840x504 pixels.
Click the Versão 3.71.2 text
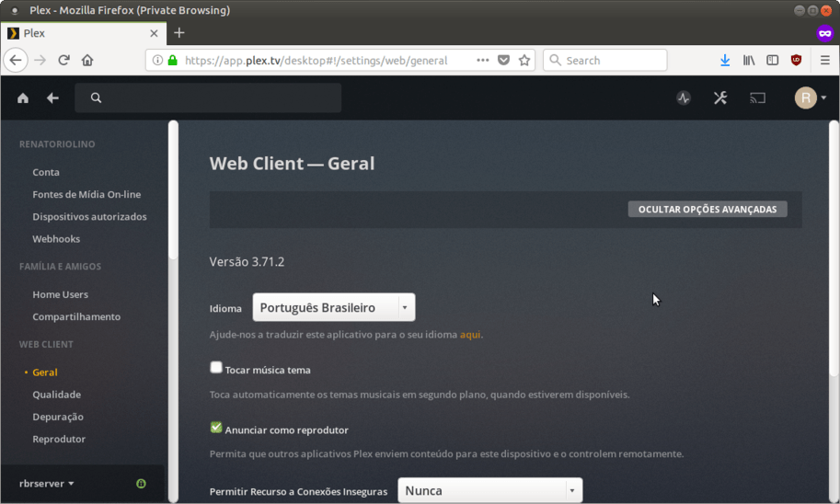(247, 262)
